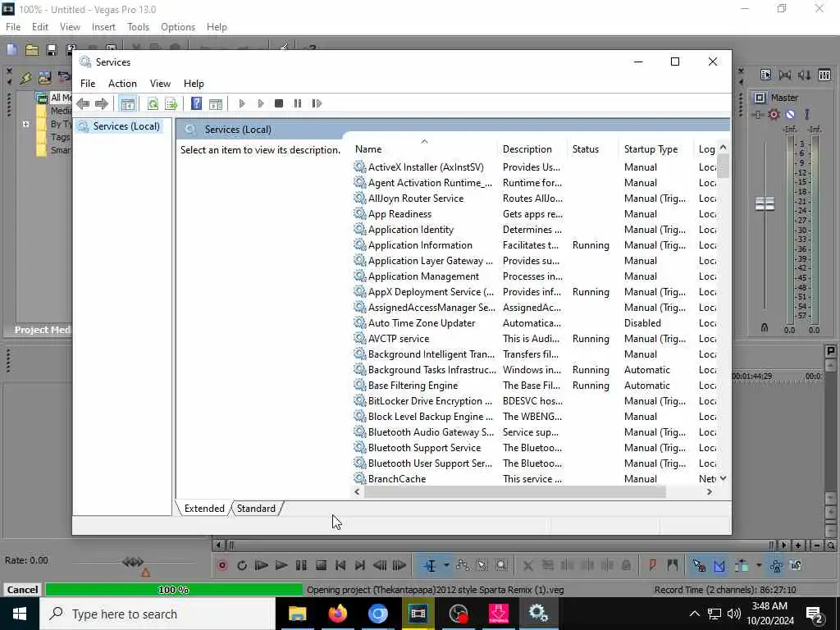Viewport: 840px width, 630px height.
Task: Click scroll-right arrow under services list
Action: tap(710, 492)
